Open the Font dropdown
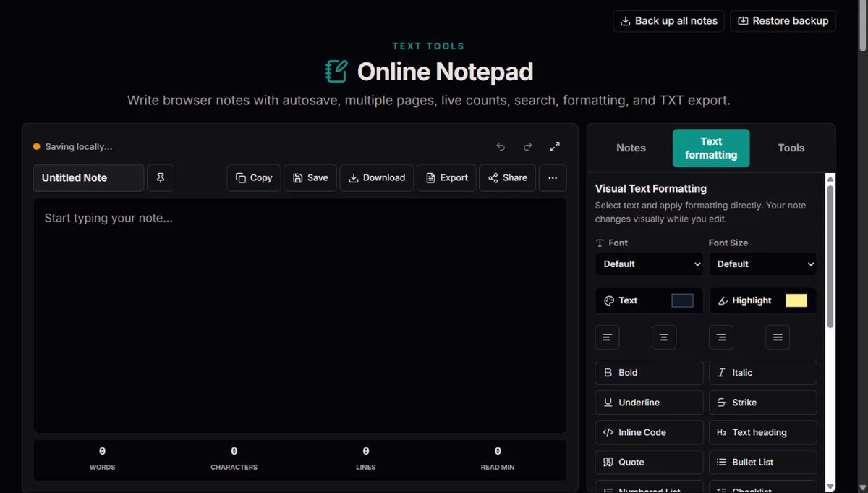 click(649, 264)
